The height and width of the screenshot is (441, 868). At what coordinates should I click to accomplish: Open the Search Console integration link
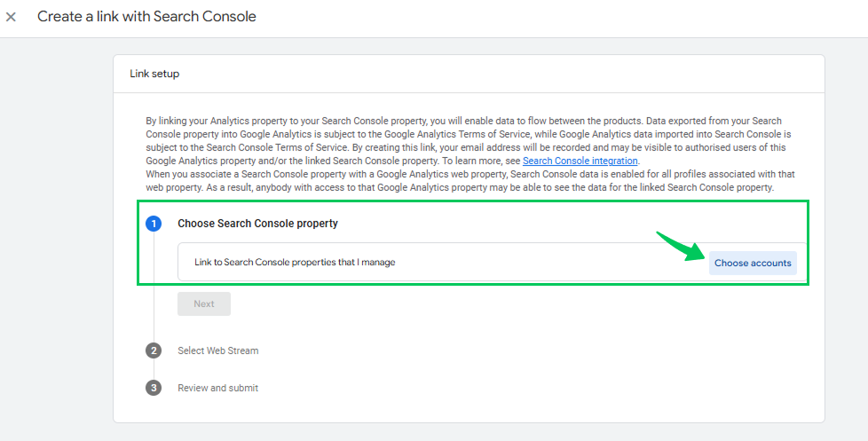(x=580, y=161)
